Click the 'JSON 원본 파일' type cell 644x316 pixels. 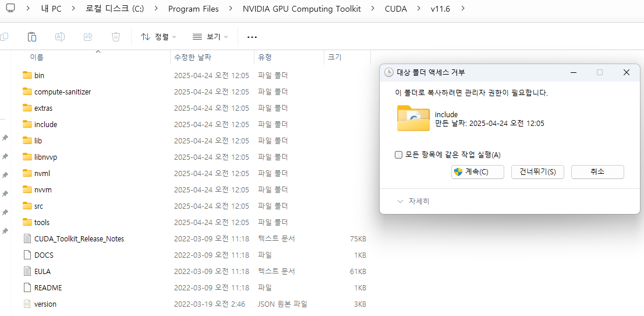[282, 304]
